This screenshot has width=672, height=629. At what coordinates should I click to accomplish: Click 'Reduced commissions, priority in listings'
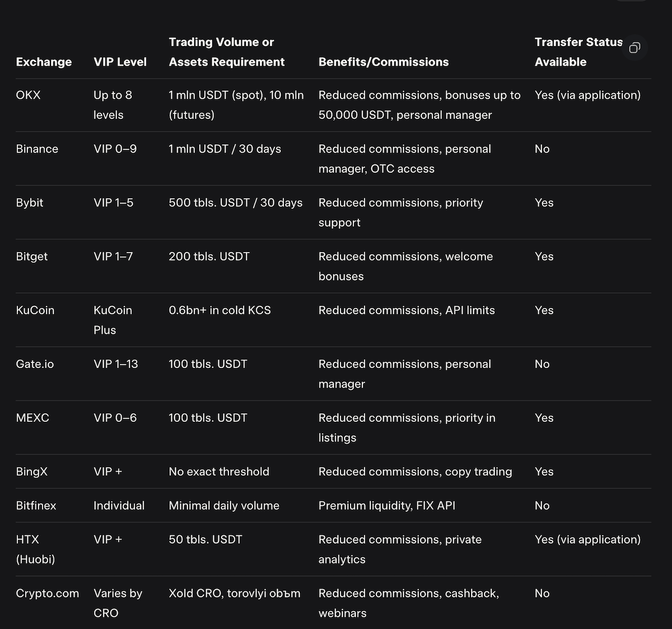click(x=407, y=428)
